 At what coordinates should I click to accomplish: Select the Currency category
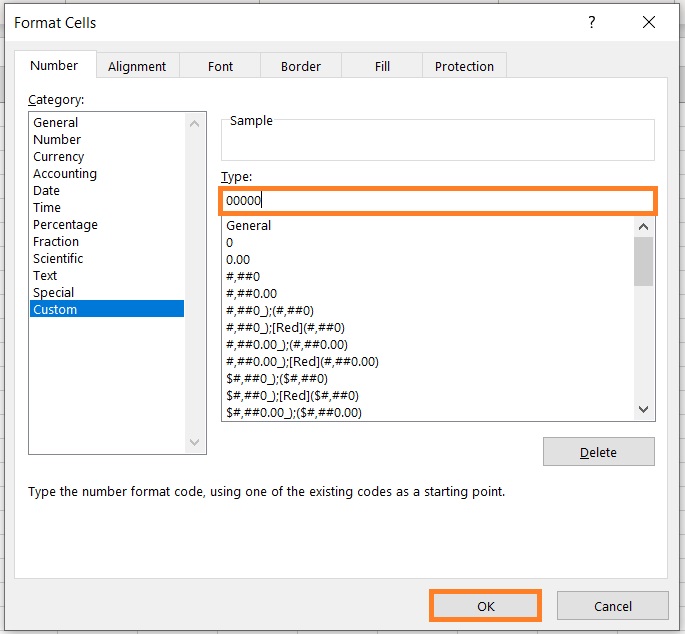(x=107, y=156)
